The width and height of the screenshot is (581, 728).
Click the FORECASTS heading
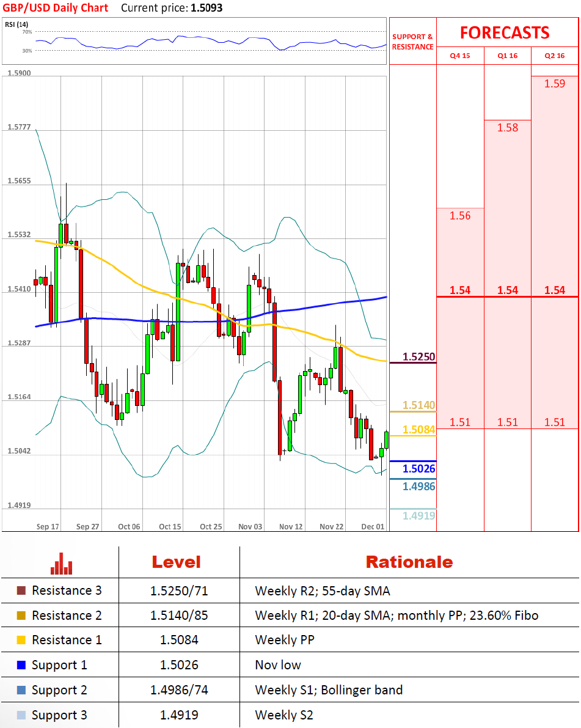coord(505,32)
